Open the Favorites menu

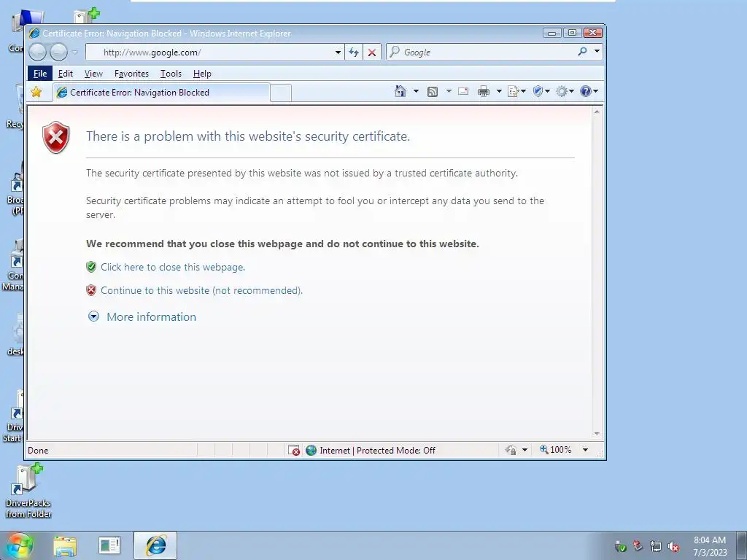[x=131, y=74]
